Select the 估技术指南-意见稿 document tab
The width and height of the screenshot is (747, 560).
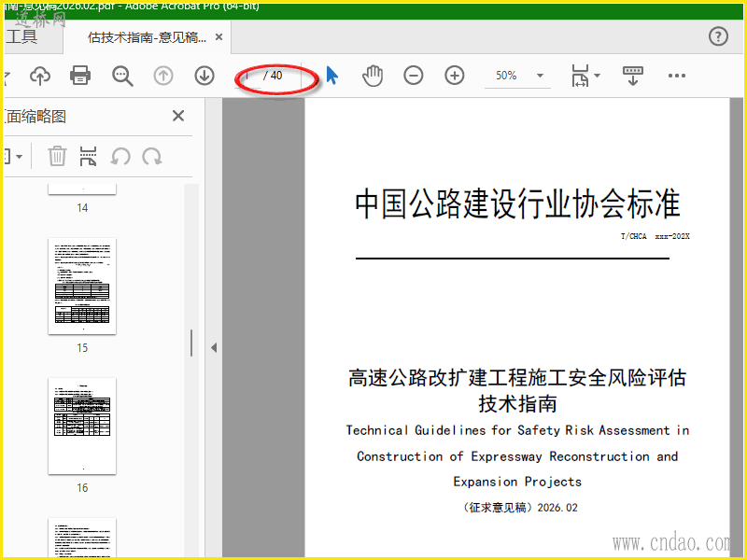click(147, 37)
